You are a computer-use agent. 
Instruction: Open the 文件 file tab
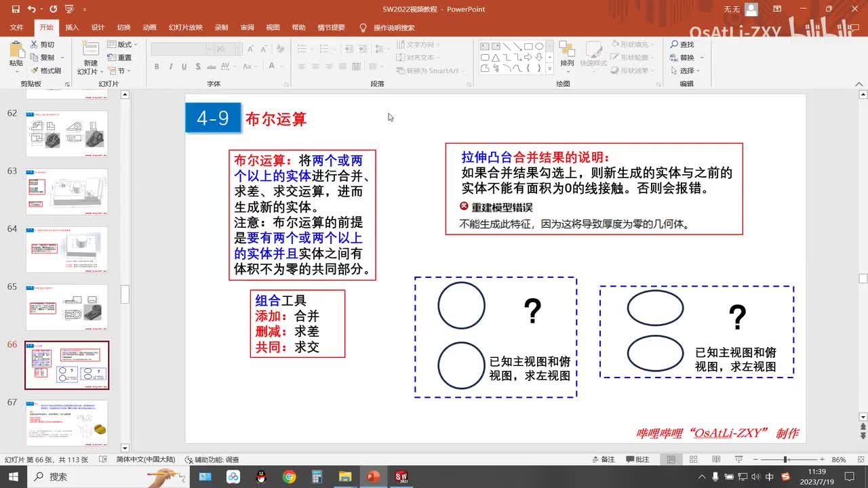coord(17,28)
